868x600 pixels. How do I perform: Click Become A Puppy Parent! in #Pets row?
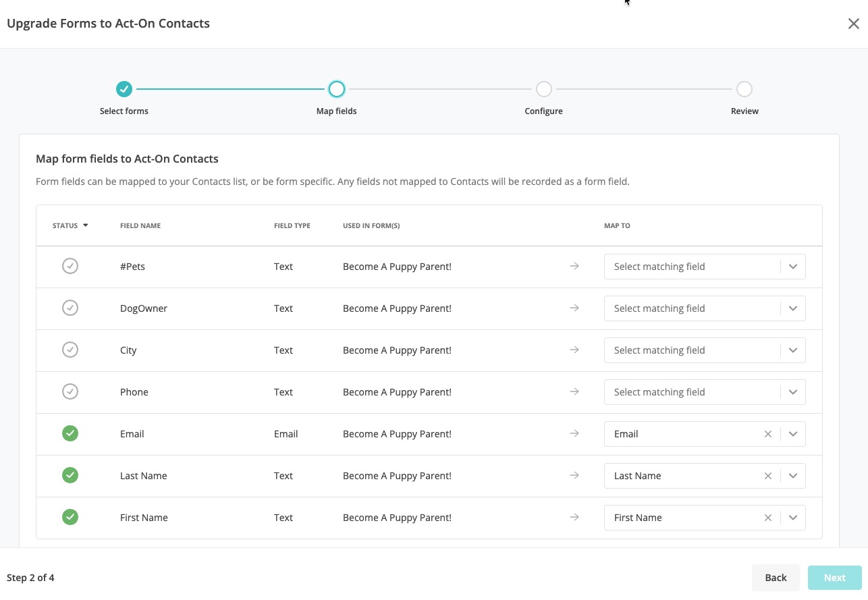pyautogui.click(x=397, y=267)
